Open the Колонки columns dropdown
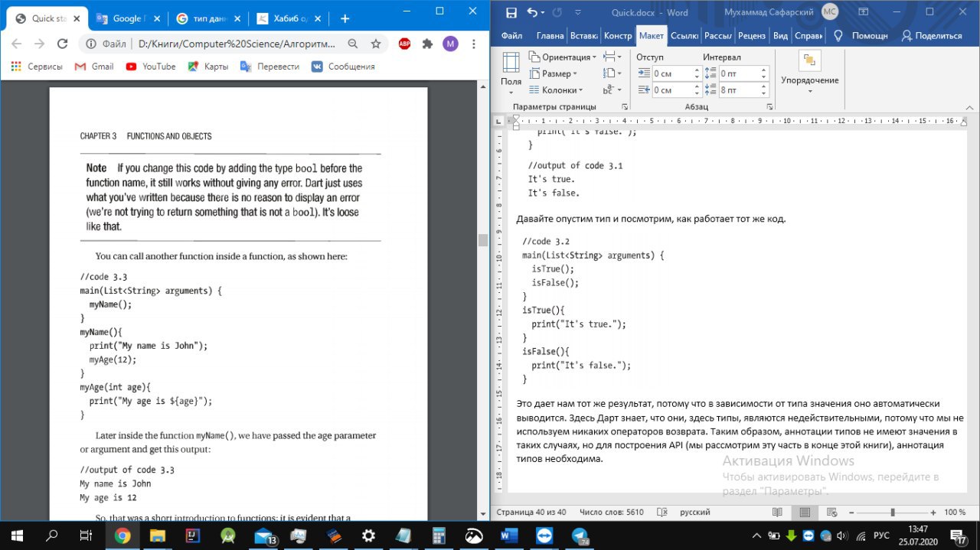This screenshot has width=980, height=550. [x=557, y=89]
